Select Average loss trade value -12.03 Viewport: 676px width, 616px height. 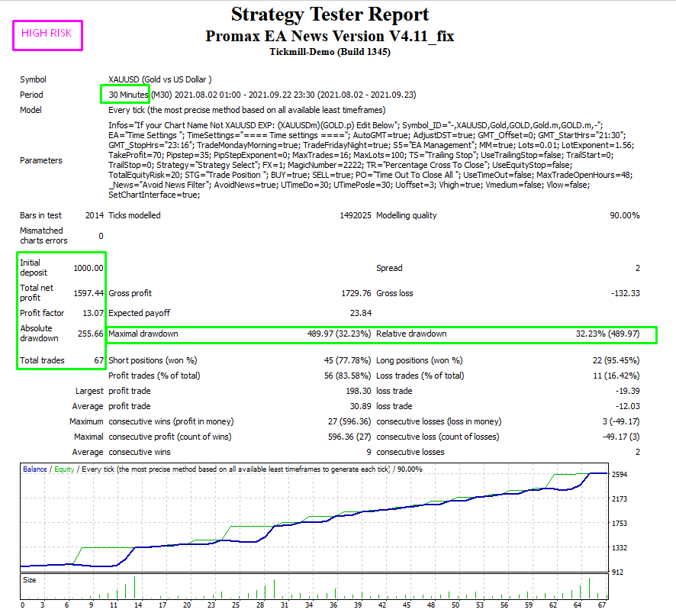click(x=628, y=406)
